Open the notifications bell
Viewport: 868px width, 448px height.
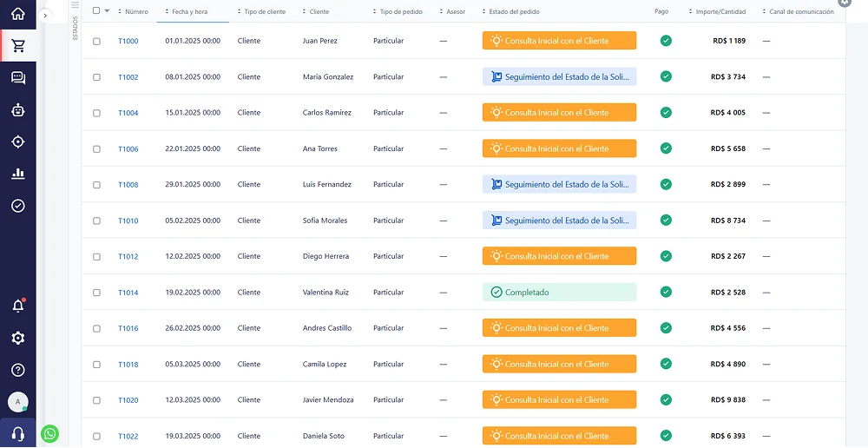(x=17, y=306)
